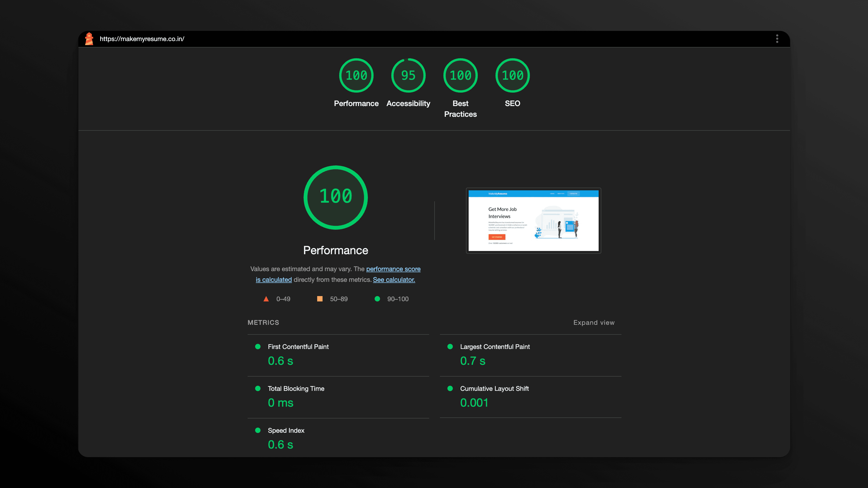This screenshot has width=868, height=488.
Task: Open the three-dot options menu
Action: tap(777, 38)
